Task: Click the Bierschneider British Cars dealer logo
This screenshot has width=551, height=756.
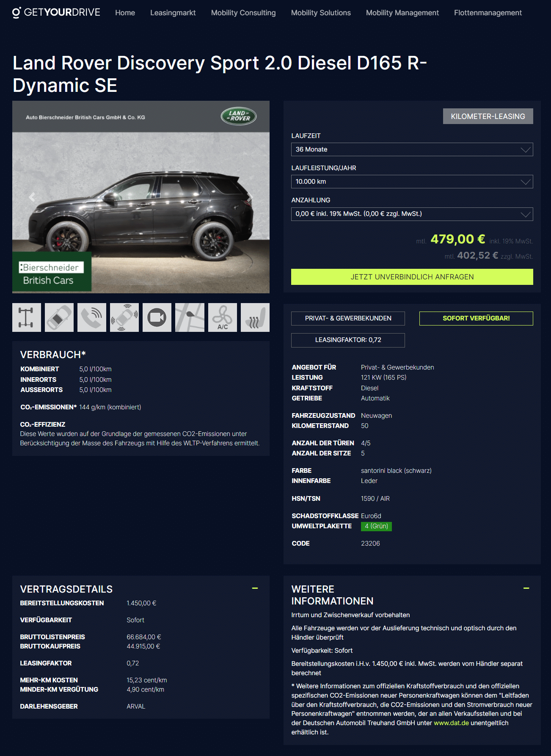Action: pos(52,272)
